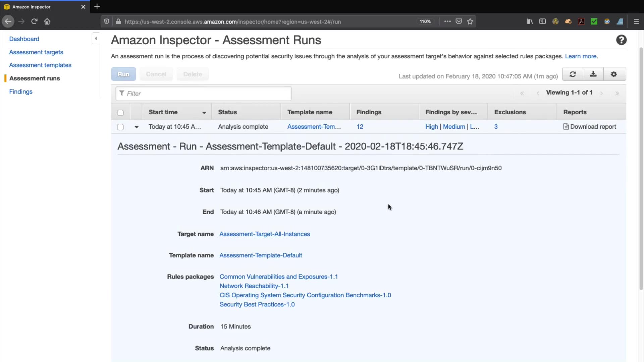Check the assessment run row checkbox
Viewport: 644px width, 362px height.
[x=120, y=127]
